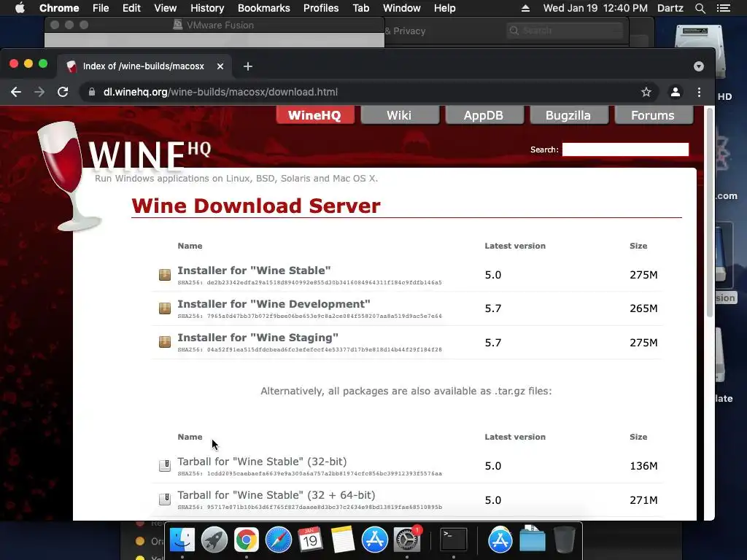The height and width of the screenshot is (560, 747).
Task: Click the Chrome address bar URL
Action: pos(220,92)
